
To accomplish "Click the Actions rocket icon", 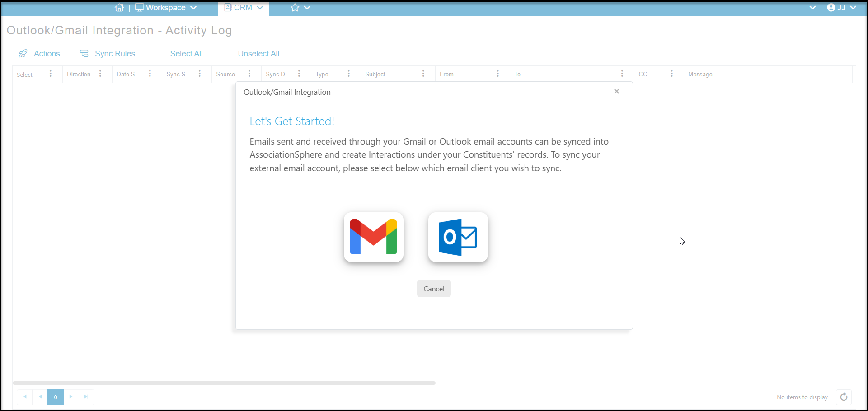I will pyautogui.click(x=23, y=54).
